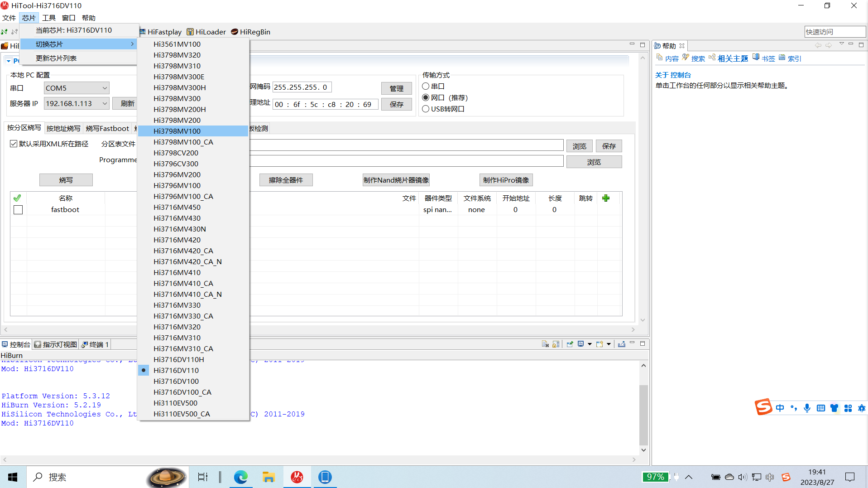Viewport: 868px width, 488px height.
Task: Click the display selected console monitor icon
Action: (x=580, y=344)
